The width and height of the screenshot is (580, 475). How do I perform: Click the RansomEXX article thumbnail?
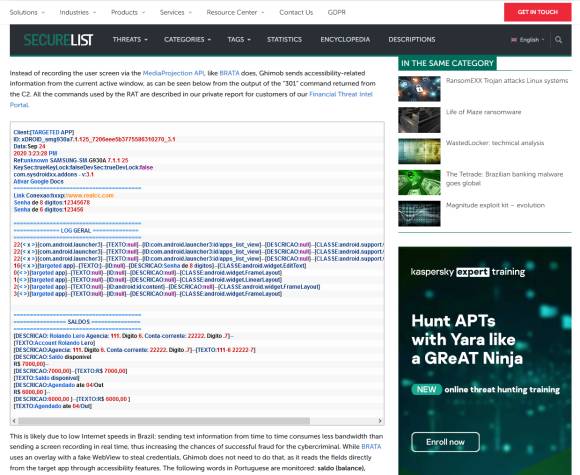(419, 89)
